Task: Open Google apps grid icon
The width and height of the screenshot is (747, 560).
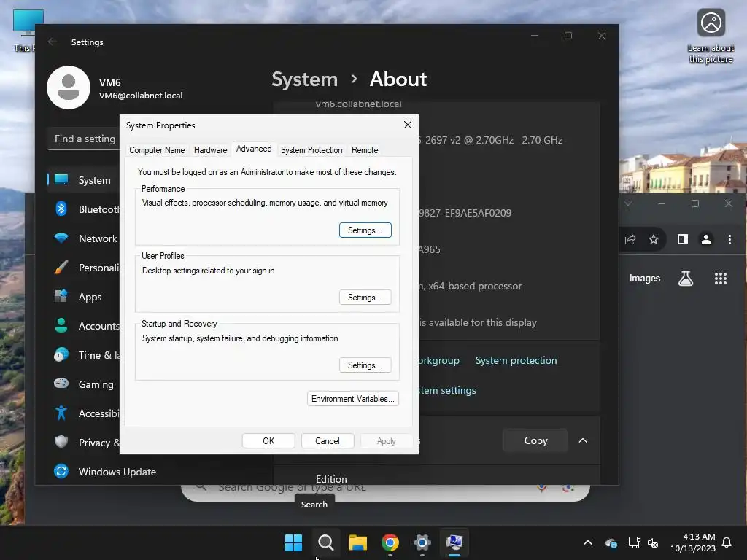Action: (721, 279)
